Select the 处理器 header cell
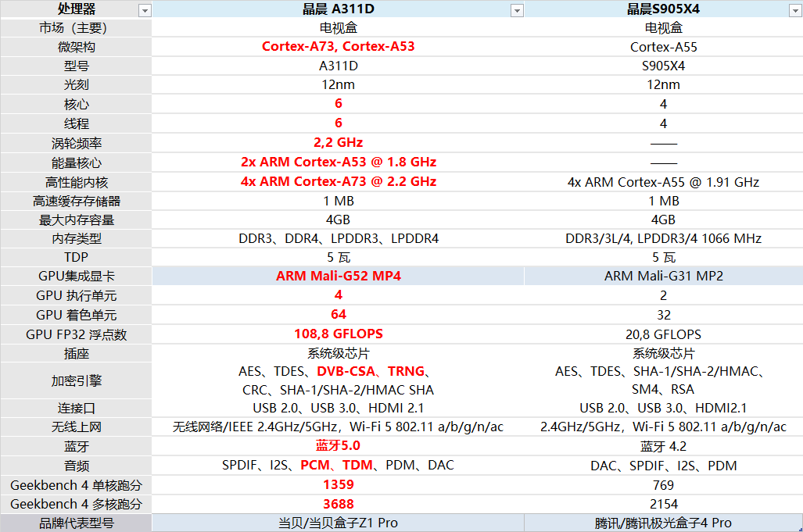 pos(76,9)
